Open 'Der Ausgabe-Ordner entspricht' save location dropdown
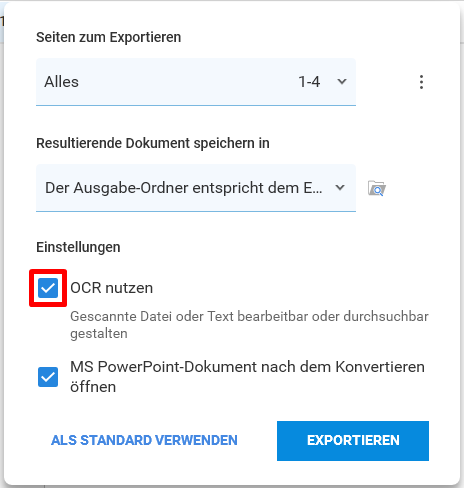 pyautogui.click(x=196, y=188)
